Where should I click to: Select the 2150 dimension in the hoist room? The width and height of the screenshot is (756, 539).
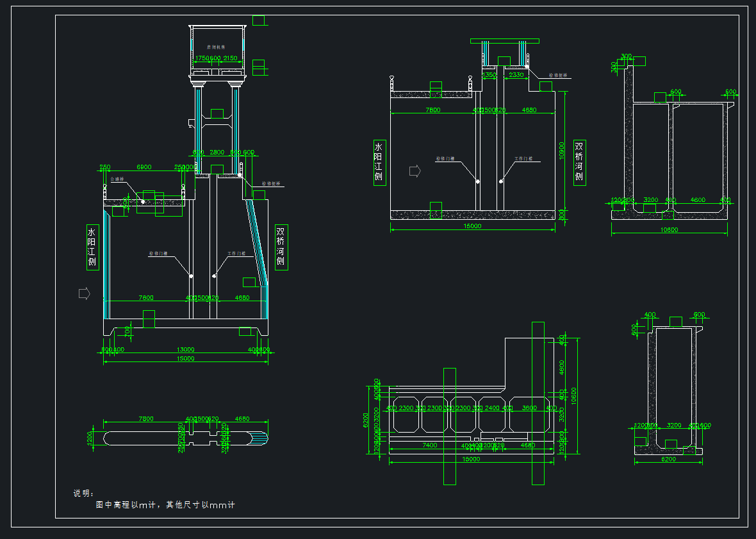pos(230,58)
